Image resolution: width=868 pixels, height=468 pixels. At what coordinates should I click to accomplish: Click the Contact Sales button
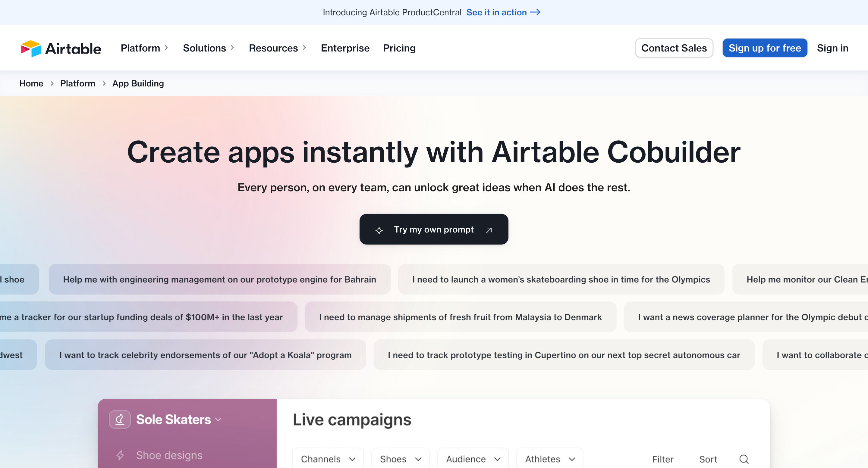pos(674,48)
